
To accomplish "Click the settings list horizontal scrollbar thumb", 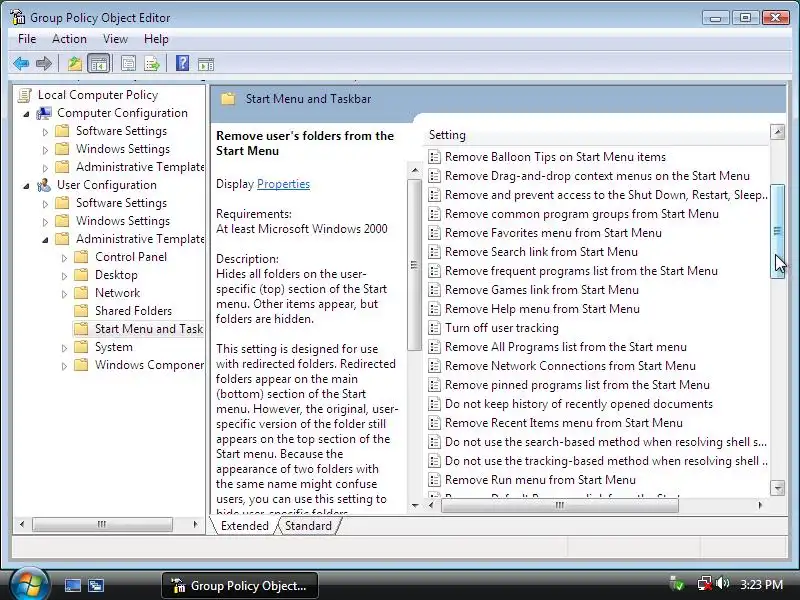I will coord(560,505).
